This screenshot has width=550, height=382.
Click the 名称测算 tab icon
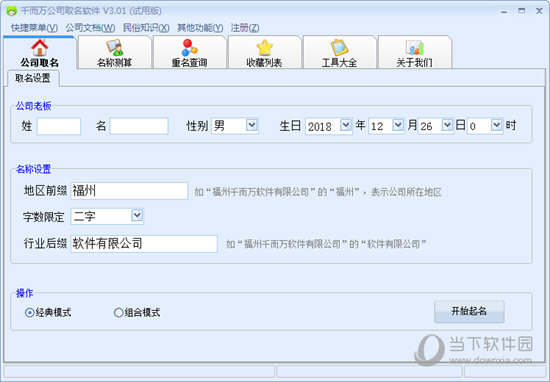(x=114, y=48)
